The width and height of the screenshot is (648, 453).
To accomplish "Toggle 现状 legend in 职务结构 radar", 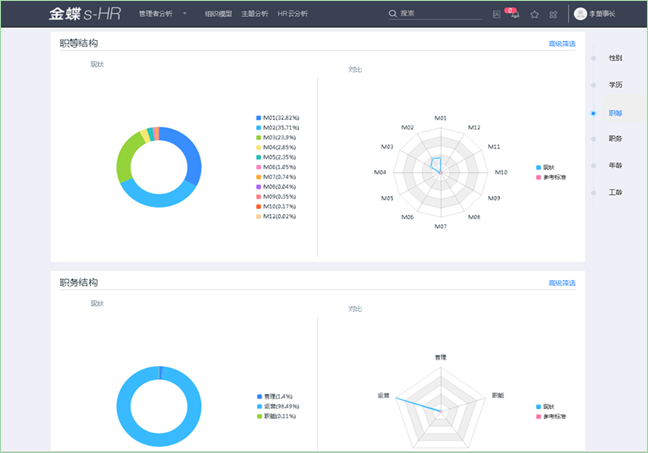I will (547, 407).
